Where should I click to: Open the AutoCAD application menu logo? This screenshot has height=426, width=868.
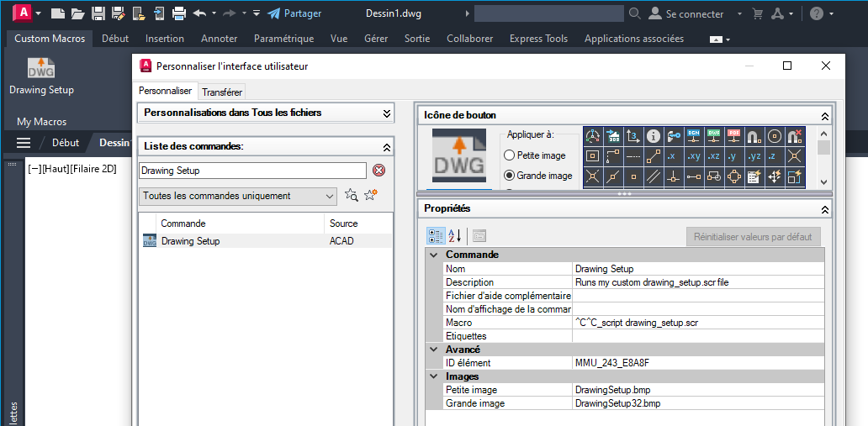click(24, 13)
